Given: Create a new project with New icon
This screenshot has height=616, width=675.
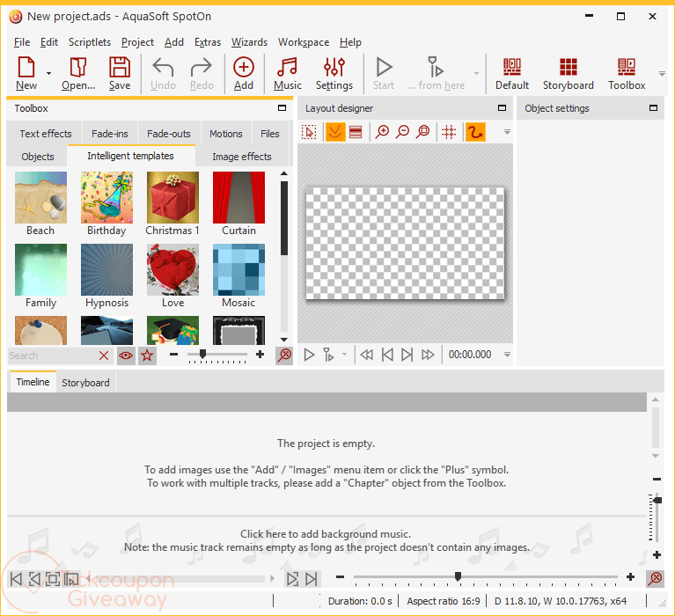Looking at the screenshot, I should 26,73.
